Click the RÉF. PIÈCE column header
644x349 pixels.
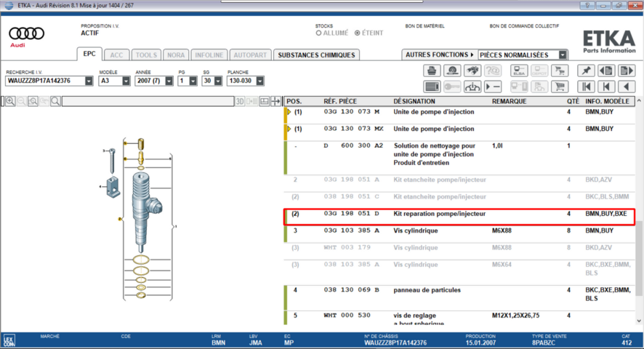340,101
